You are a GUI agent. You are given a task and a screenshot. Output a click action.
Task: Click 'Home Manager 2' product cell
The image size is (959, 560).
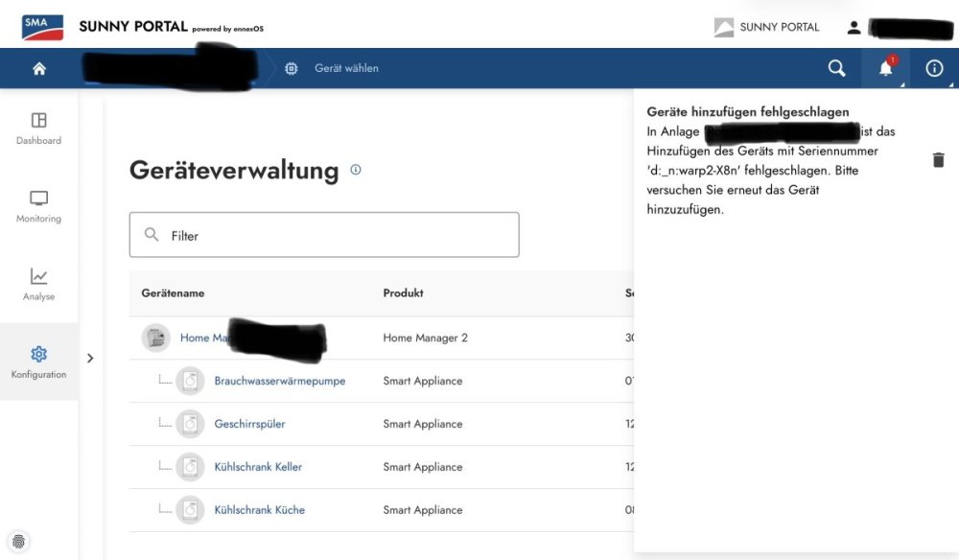point(425,338)
